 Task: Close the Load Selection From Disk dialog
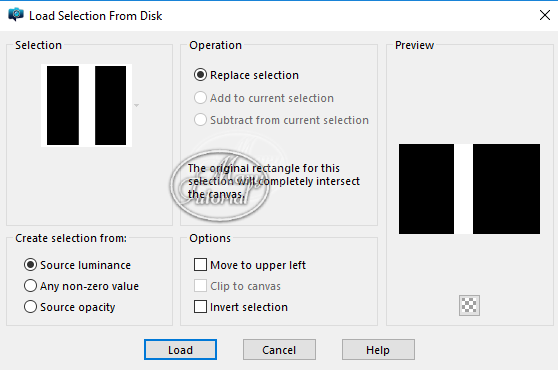pyautogui.click(x=544, y=15)
